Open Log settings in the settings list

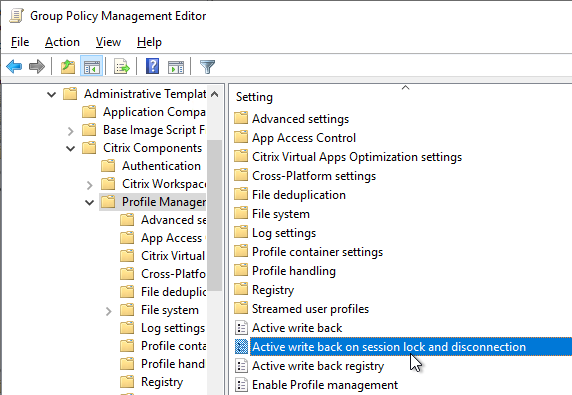point(284,233)
